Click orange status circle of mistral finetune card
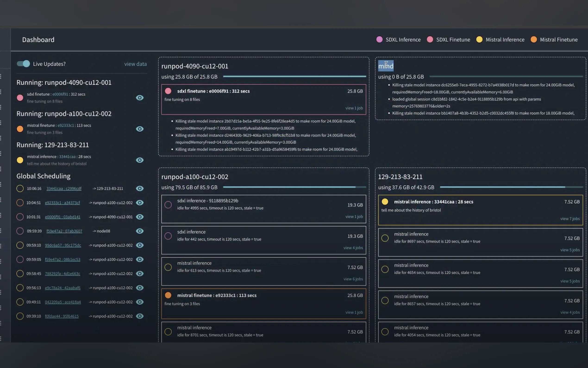588x368 pixels. point(168,295)
